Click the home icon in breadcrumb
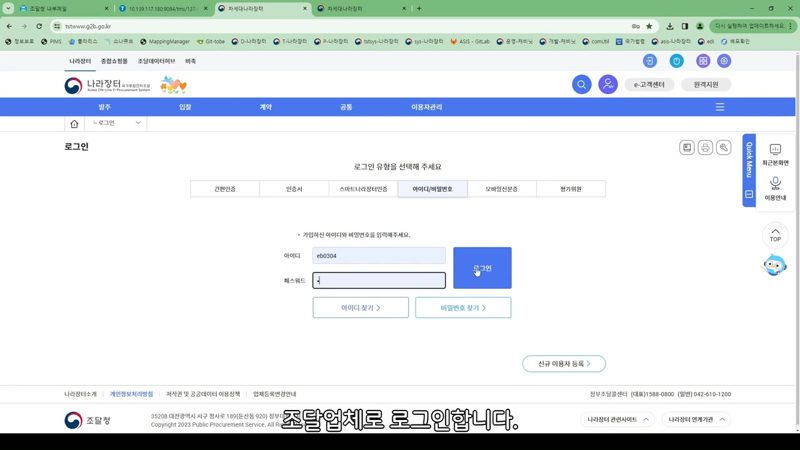This screenshot has width=800, height=450. click(x=74, y=123)
